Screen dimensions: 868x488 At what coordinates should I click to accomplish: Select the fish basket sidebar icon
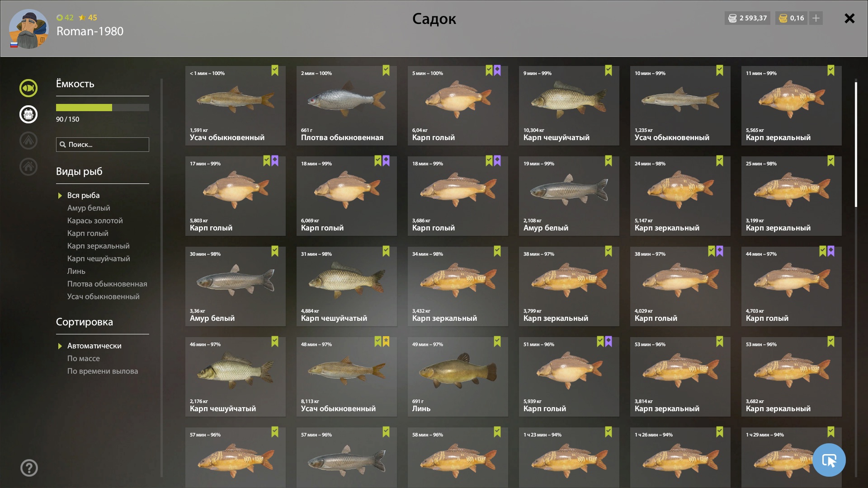(28, 114)
